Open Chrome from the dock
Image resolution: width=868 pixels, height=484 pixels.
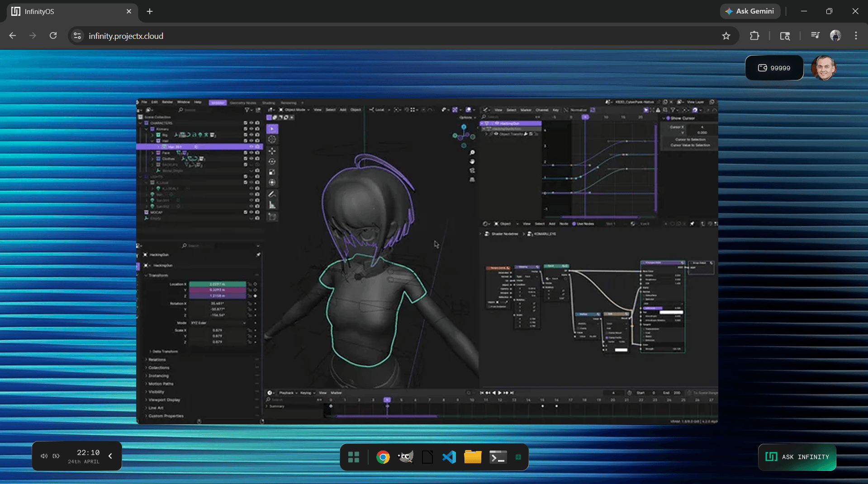pyautogui.click(x=383, y=457)
